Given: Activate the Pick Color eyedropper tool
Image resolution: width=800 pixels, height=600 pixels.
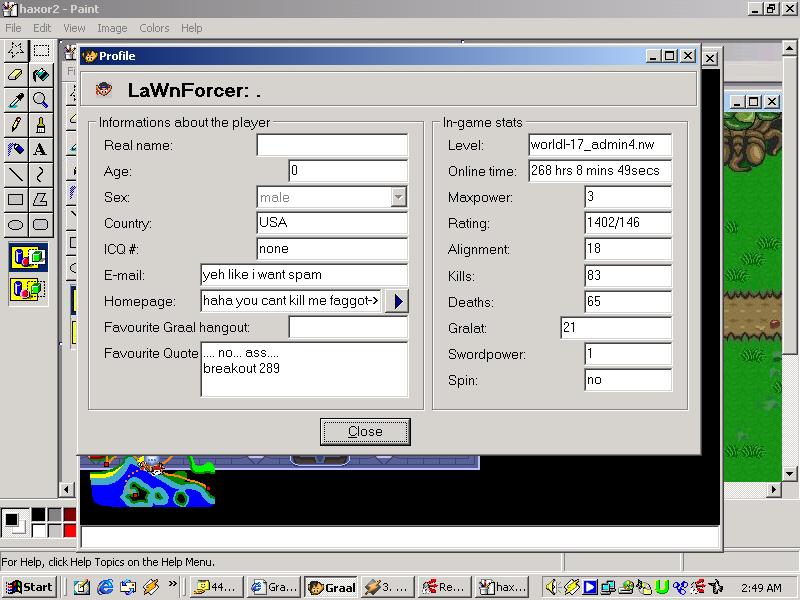Looking at the screenshot, I should (16, 99).
